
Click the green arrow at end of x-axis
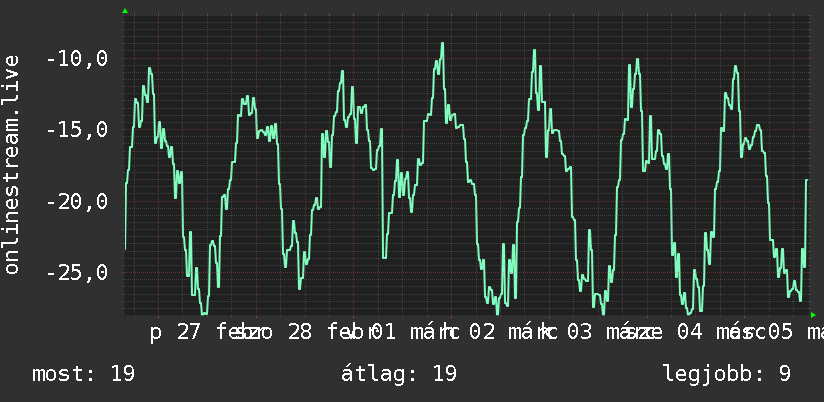(x=813, y=315)
